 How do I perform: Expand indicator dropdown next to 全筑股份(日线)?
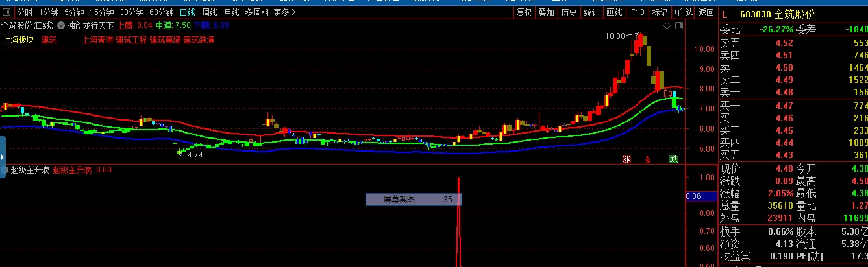point(60,26)
